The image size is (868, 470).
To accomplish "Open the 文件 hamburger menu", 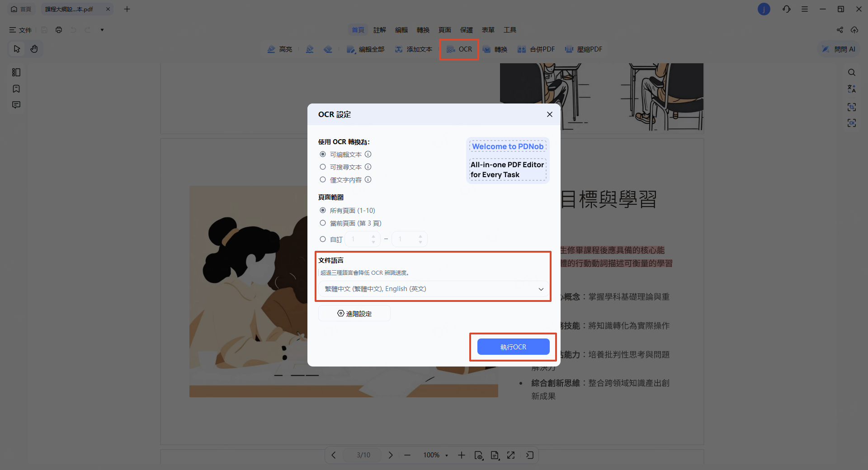I will tap(20, 30).
